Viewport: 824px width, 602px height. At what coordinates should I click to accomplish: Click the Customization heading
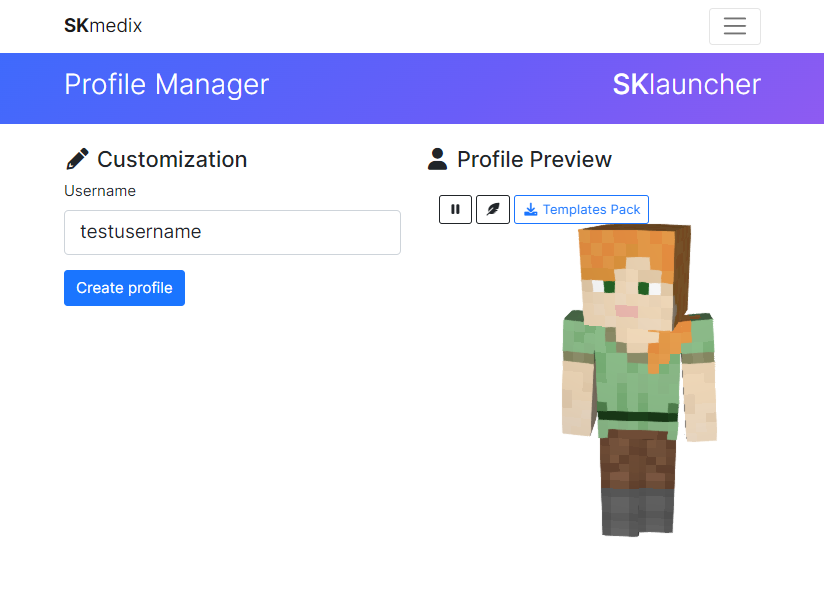[156, 160]
